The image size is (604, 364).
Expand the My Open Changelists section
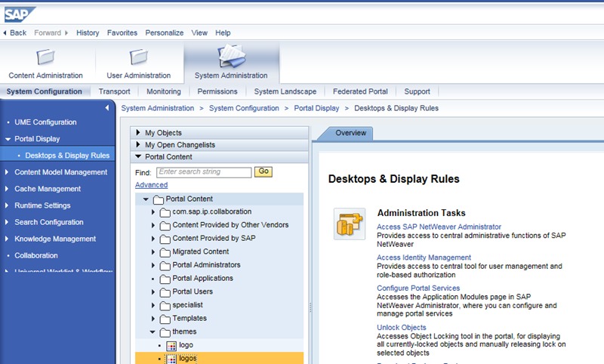pyautogui.click(x=138, y=144)
